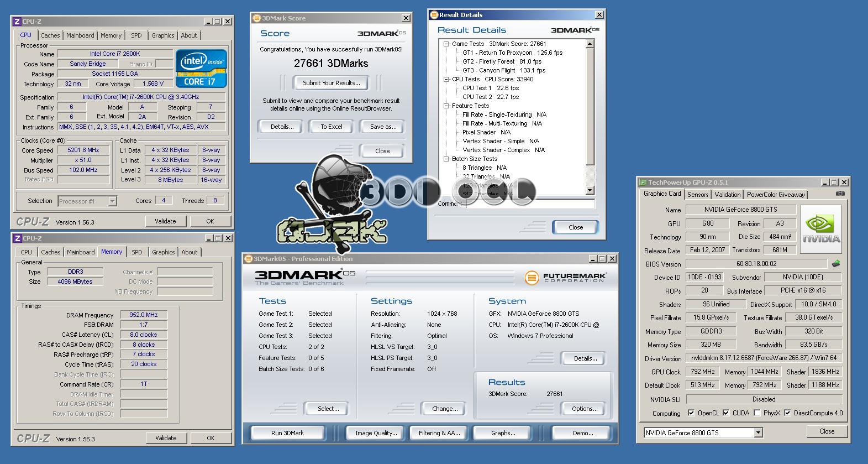
Task: Open About tab in memory CPU-Z window
Action: coord(190,252)
